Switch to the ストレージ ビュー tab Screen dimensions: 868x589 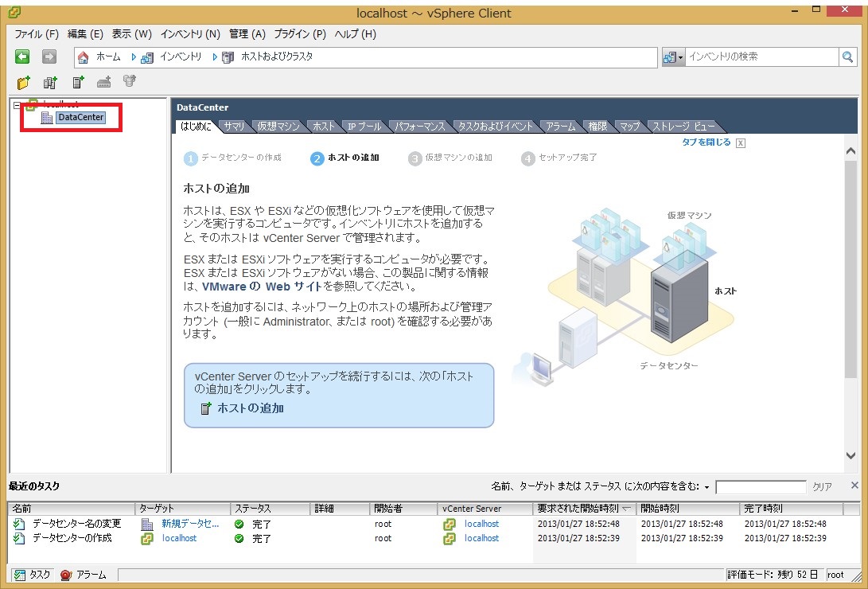tap(683, 127)
